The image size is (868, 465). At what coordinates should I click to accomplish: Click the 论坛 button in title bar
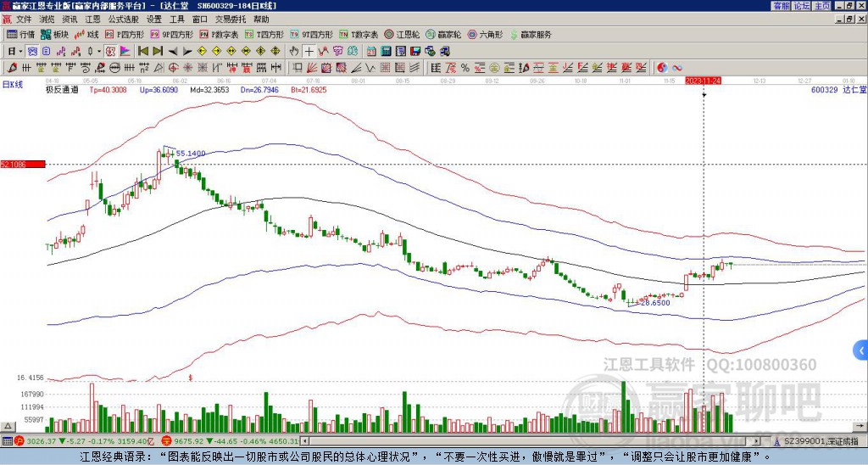coord(802,6)
